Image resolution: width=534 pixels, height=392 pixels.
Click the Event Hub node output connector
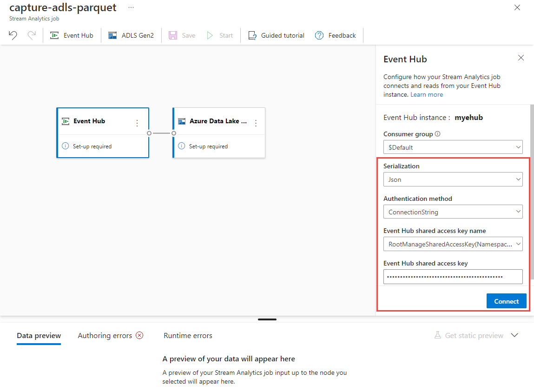click(x=149, y=133)
